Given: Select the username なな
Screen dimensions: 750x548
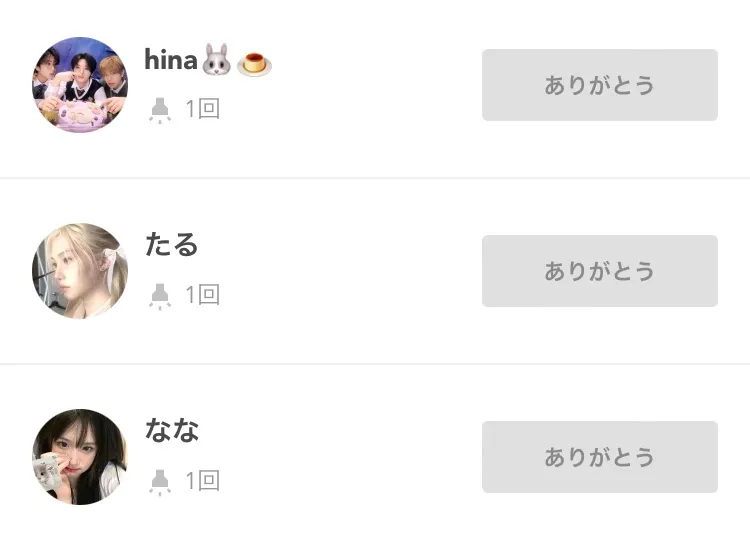Looking at the screenshot, I should (x=172, y=430).
